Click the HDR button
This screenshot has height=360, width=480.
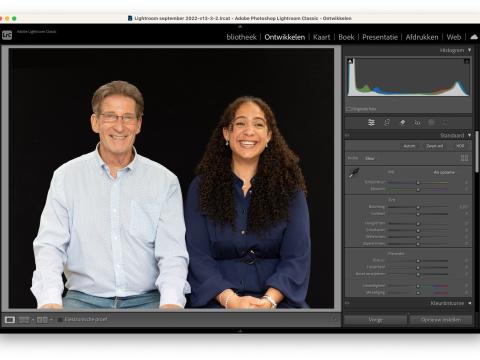pyautogui.click(x=460, y=146)
